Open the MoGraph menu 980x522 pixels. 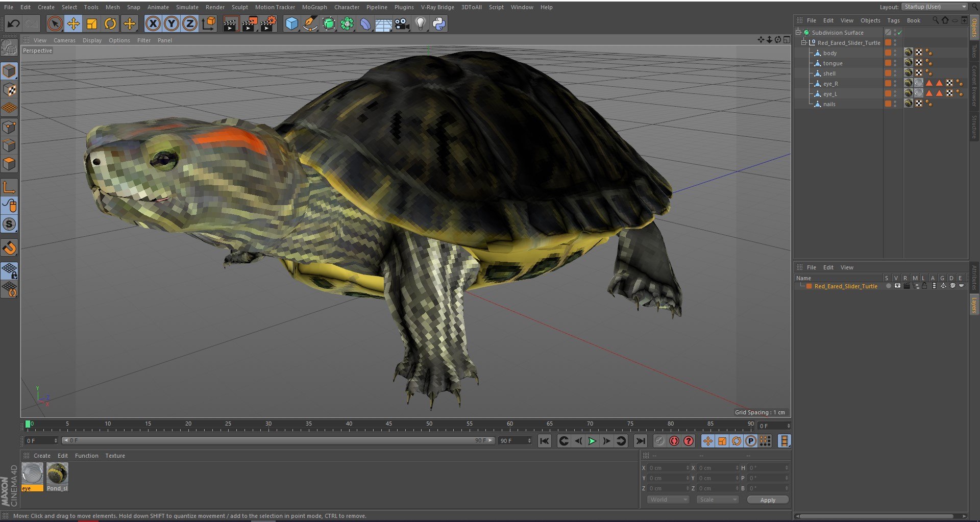pyautogui.click(x=314, y=7)
